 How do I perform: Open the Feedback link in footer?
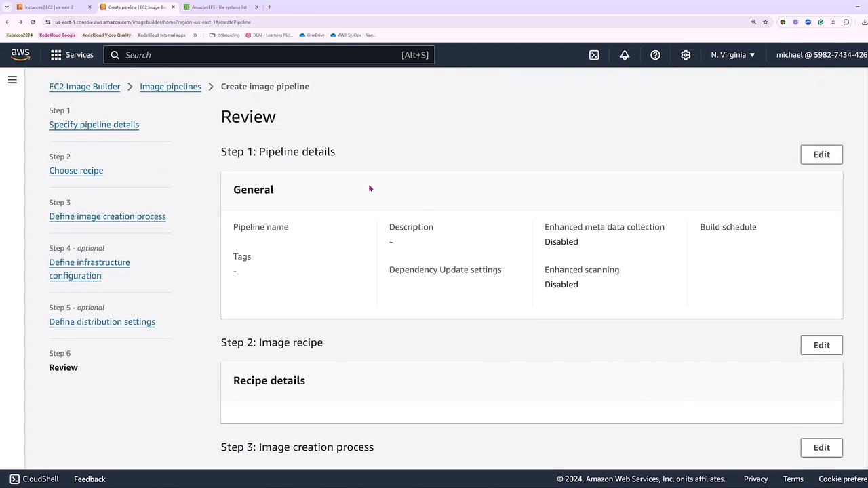point(90,479)
